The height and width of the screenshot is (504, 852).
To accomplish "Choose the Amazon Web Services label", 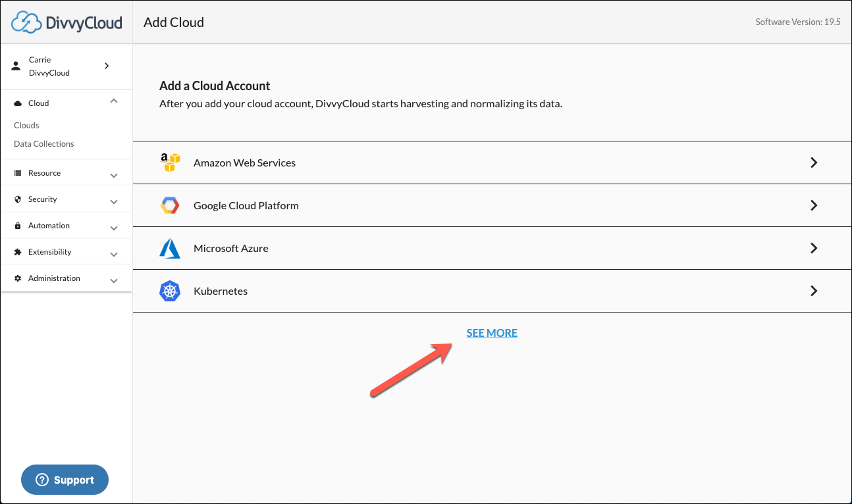I will pyautogui.click(x=244, y=163).
